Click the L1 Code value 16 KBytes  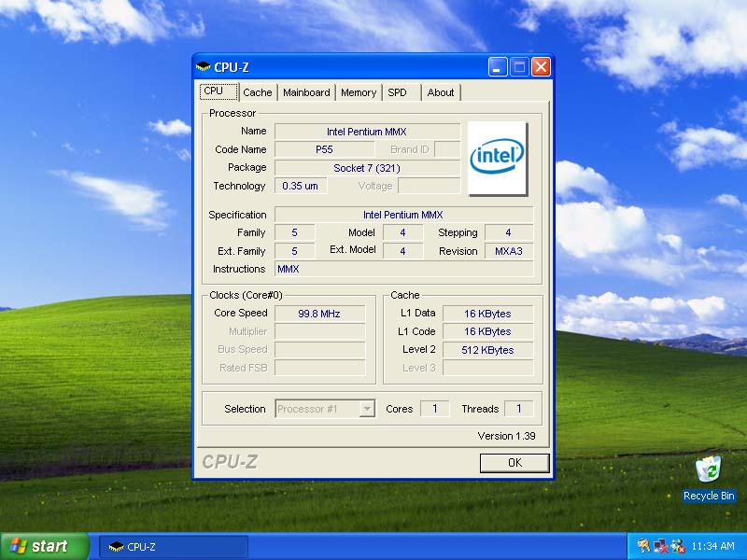[487, 331]
